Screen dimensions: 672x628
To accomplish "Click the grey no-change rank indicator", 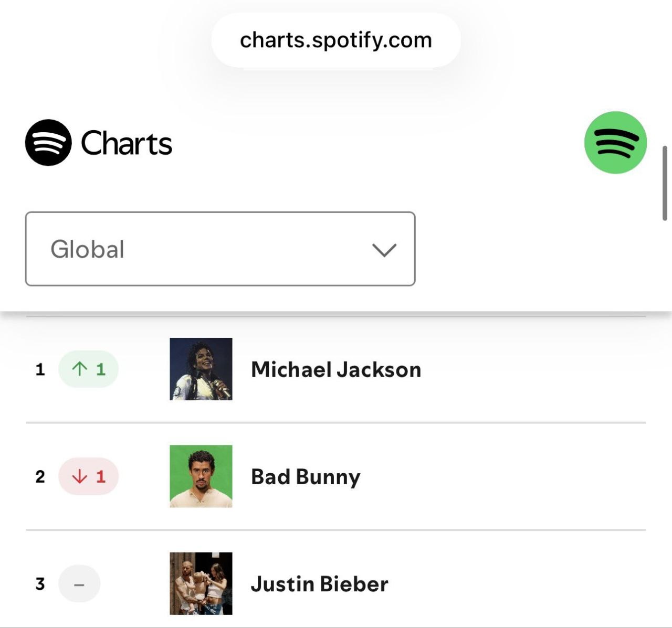I will [x=79, y=583].
